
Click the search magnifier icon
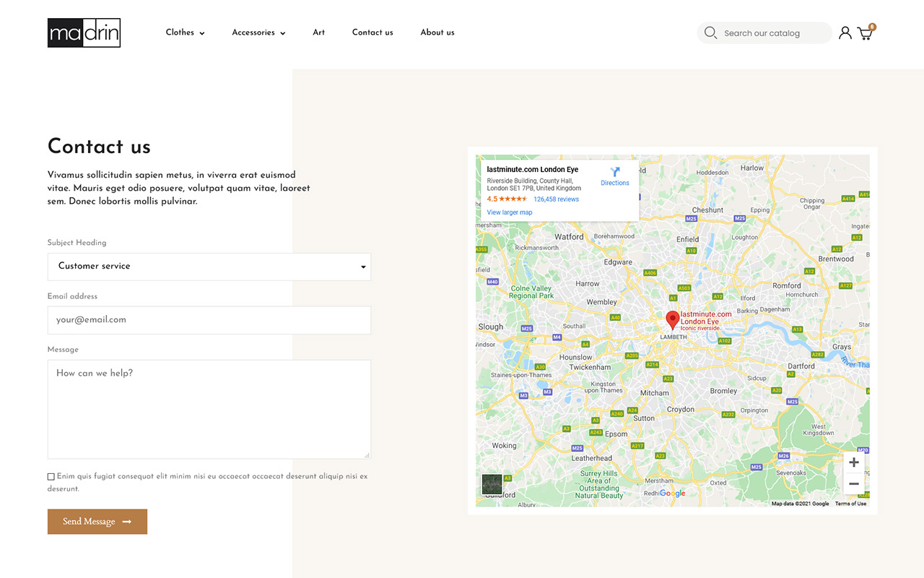(710, 33)
